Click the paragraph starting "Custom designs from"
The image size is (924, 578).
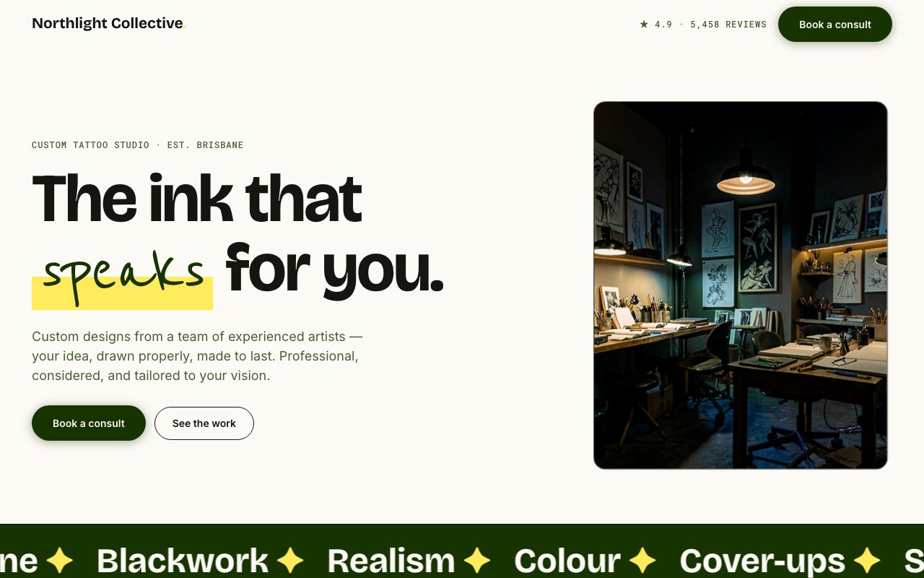tap(197, 356)
